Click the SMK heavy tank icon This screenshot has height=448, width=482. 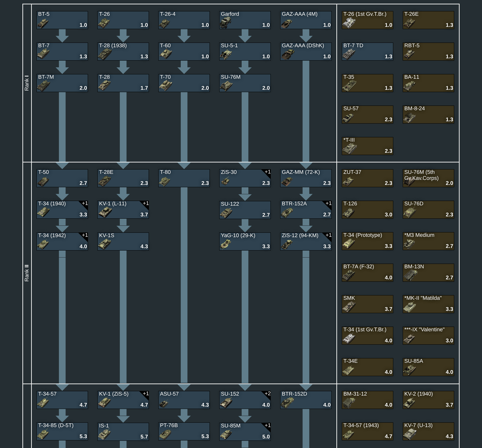tap(349, 307)
